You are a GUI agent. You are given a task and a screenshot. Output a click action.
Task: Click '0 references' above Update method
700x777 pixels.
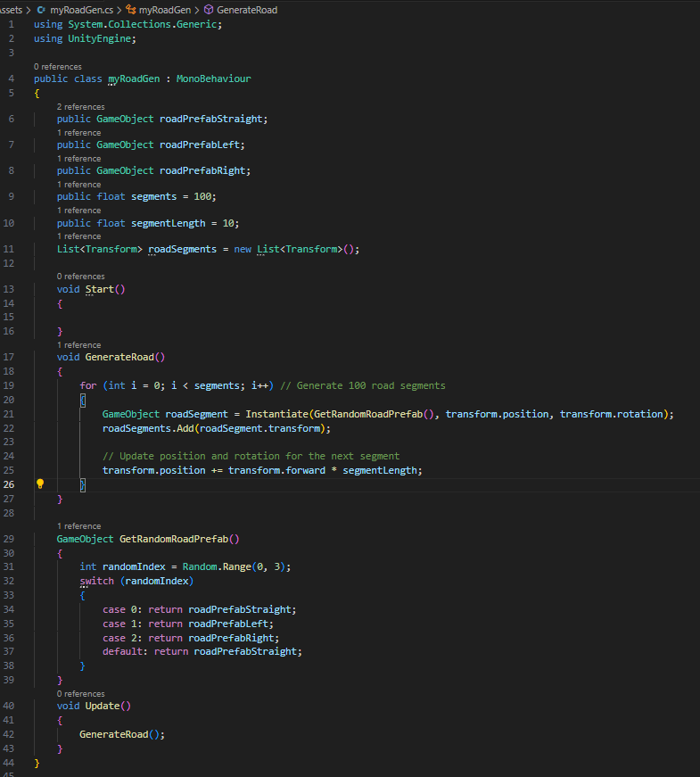pos(81,693)
